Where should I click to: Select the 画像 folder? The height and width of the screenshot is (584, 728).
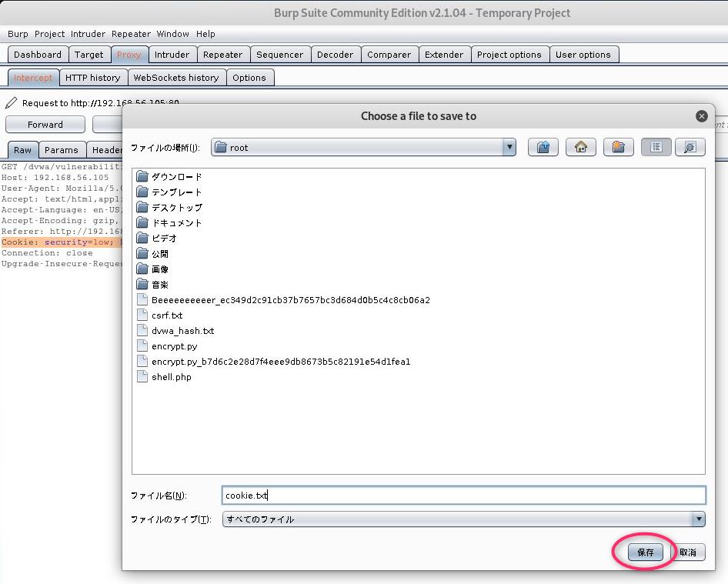coord(152,269)
